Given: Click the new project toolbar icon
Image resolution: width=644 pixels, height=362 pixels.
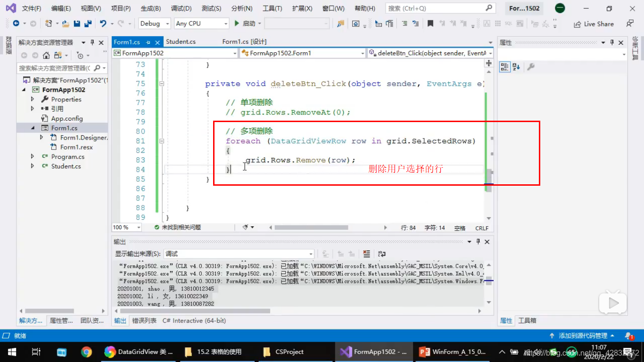Looking at the screenshot, I should (49, 24).
